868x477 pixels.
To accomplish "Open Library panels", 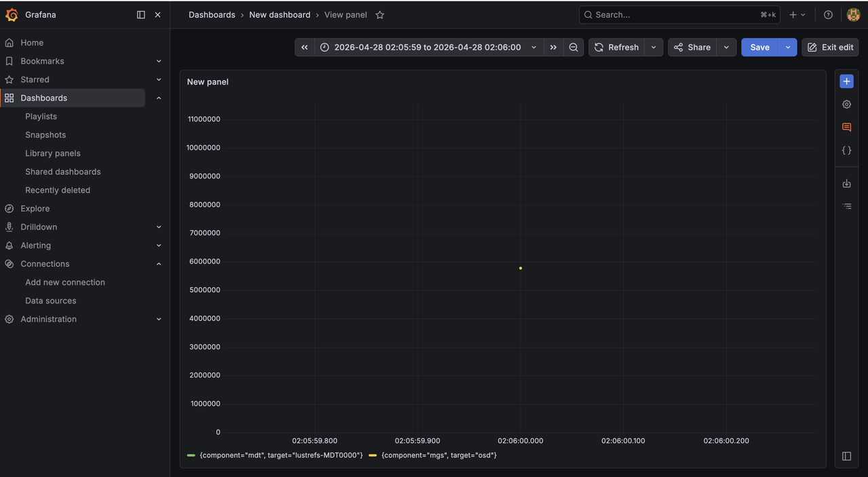I will tap(53, 153).
